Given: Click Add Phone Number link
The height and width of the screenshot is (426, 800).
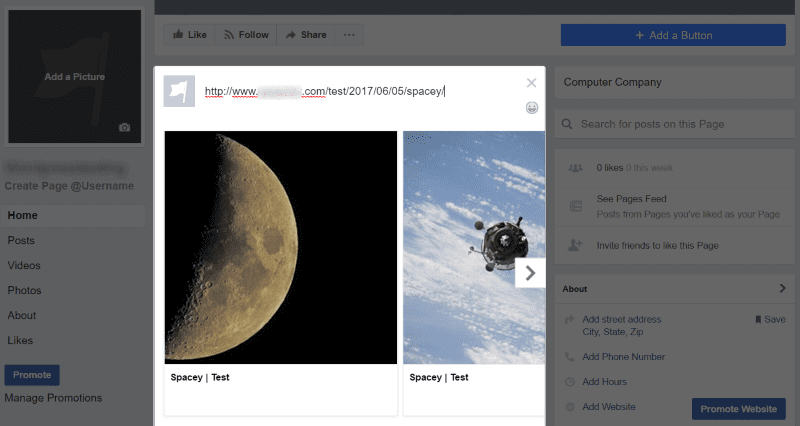Looking at the screenshot, I should point(623,357).
